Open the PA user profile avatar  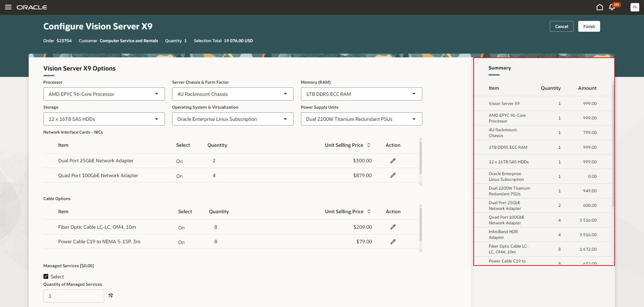coord(635,7)
